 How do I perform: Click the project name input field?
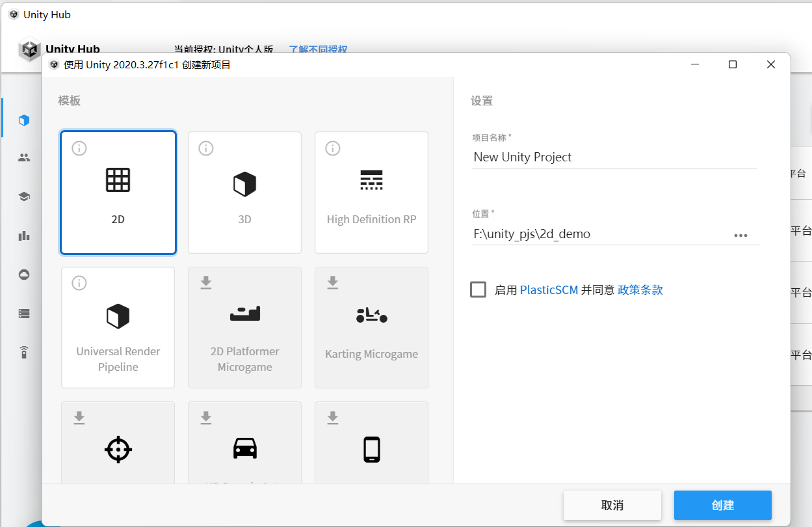pyautogui.click(x=613, y=157)
